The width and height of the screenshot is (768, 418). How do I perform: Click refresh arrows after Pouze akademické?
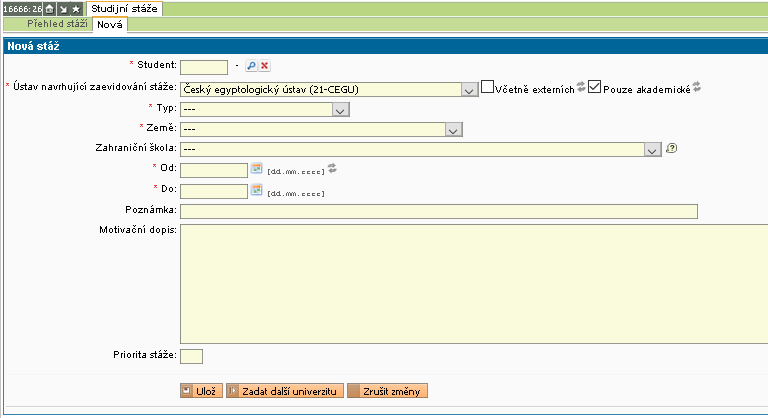(x=697, y=87)
